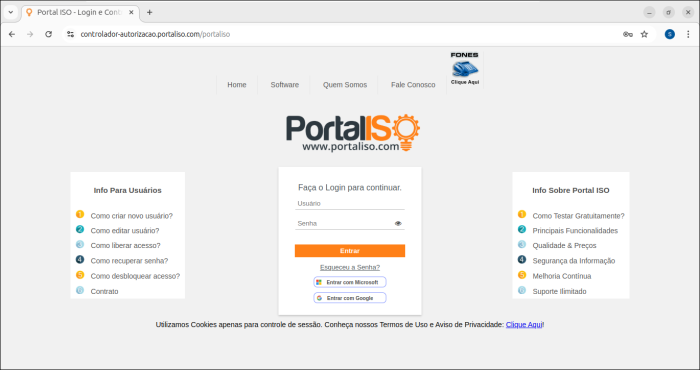700x370 pixels.
Task: Open a new browser tab
Action: 150,12
